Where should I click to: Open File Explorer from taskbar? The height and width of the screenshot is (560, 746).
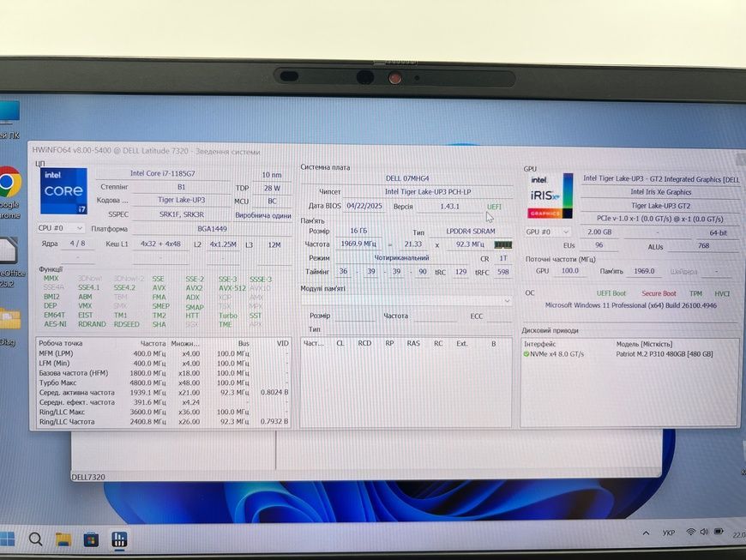[x=63, y=539]
